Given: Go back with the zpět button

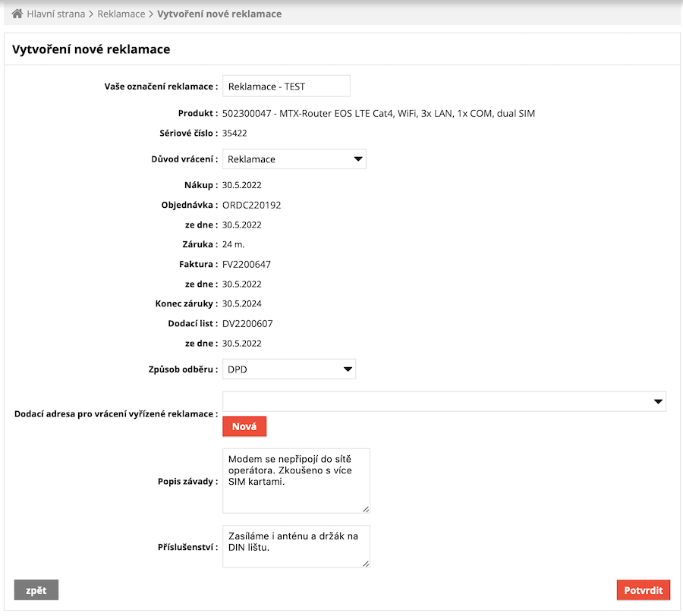Looking at the screenshot, I should 36,590.
